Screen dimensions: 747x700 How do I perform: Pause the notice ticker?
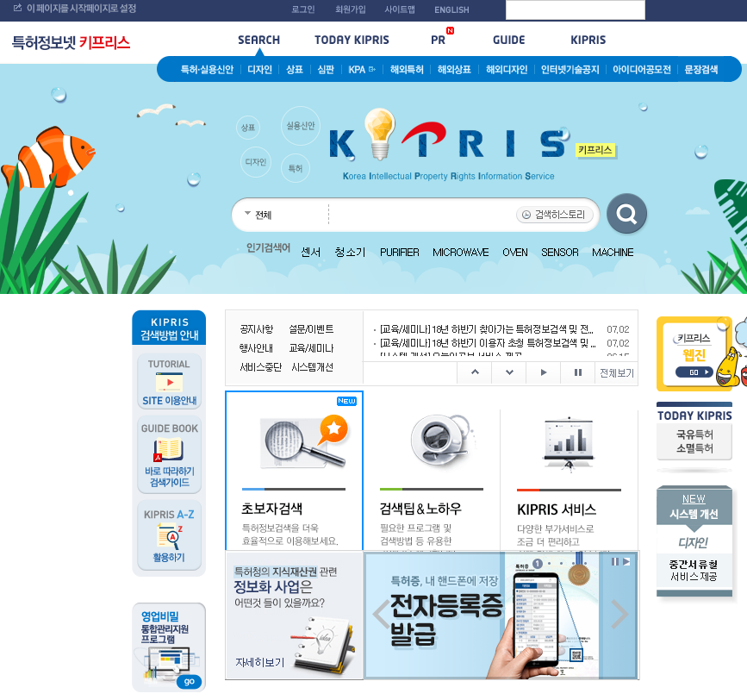[x=578, y=372]
